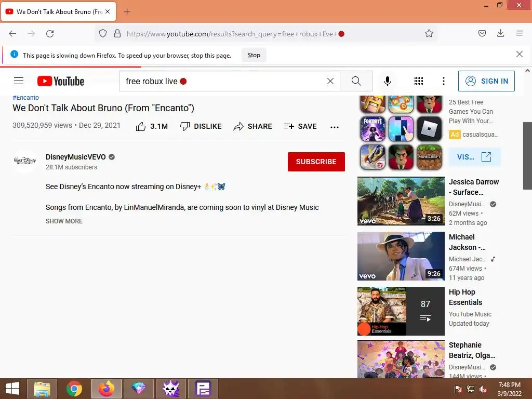Open Michael Jackson video title
This screenshot has width=532, height=399.
(467, 242)
